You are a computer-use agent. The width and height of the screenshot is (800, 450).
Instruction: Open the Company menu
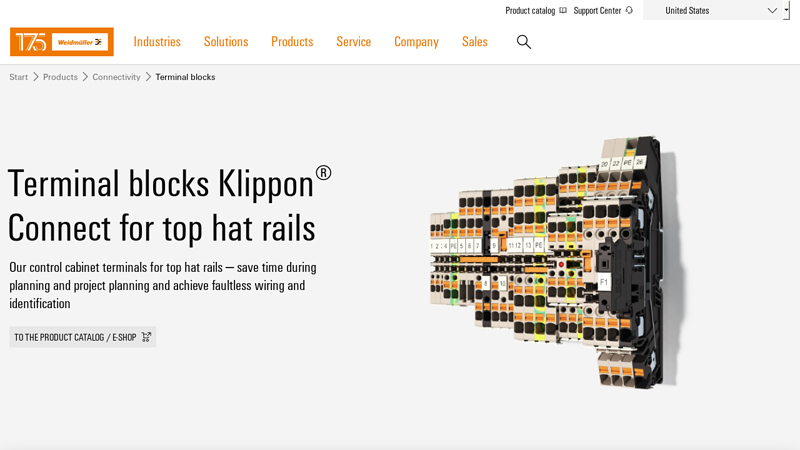point(416,42)
